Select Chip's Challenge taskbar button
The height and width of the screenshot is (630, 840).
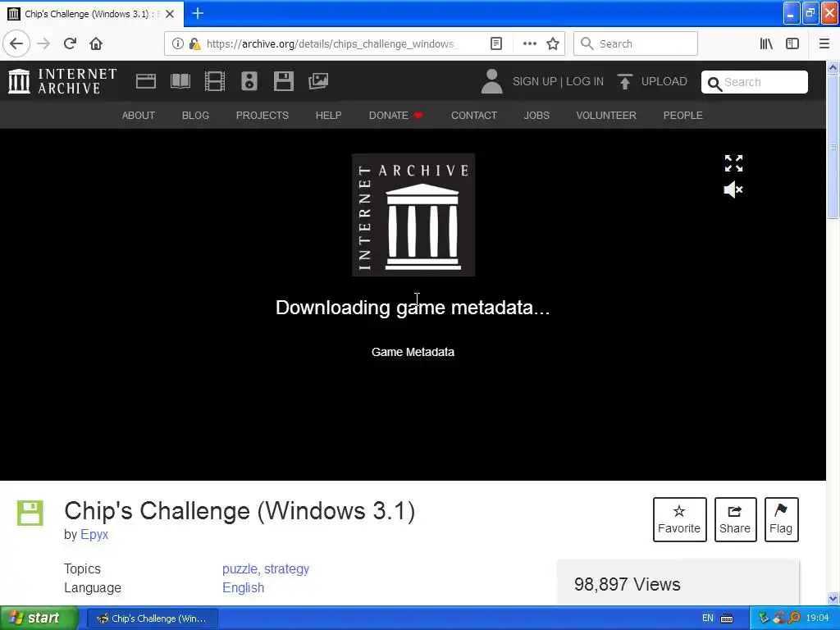click(152, 619)
